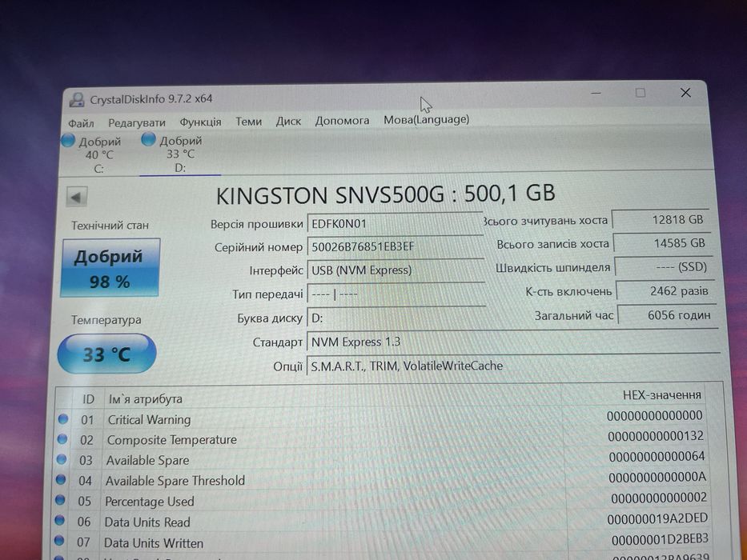The height and width of the screenshot is (560, 747).
Task: Click total host writes value 14585 GB
Action: pos(663,243)
